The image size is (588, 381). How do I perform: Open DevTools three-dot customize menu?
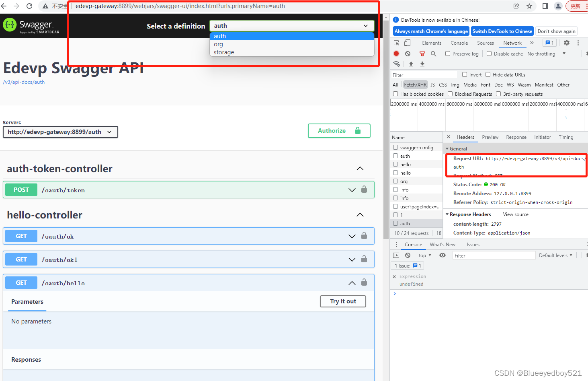tap(578, 43)
